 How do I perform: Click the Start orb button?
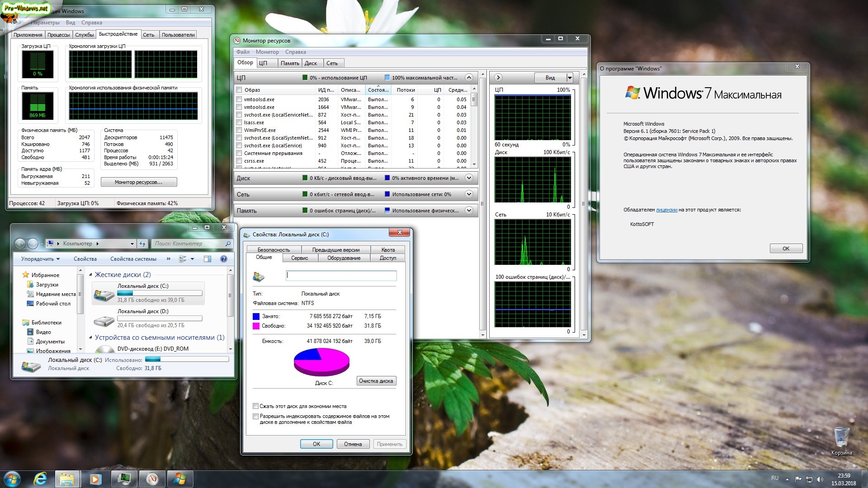point(12,479)
